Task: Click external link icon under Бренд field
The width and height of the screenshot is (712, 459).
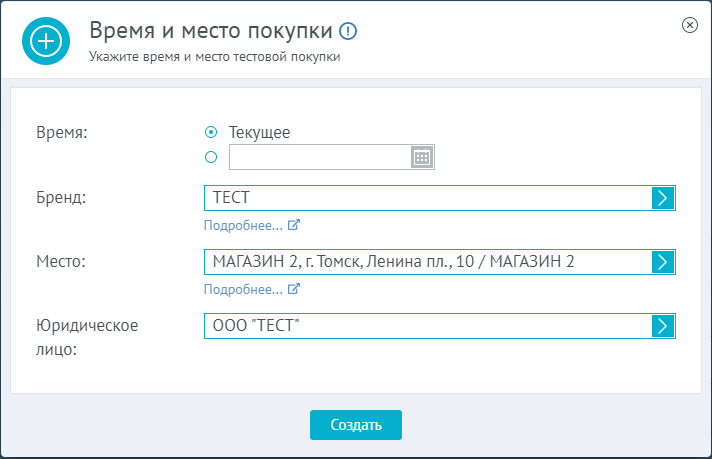Action: pyautogui.click(x=294, y=225)
